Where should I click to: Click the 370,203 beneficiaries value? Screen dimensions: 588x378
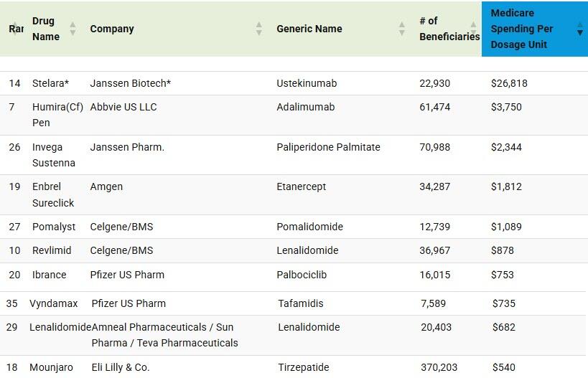(x=439, y=367)
